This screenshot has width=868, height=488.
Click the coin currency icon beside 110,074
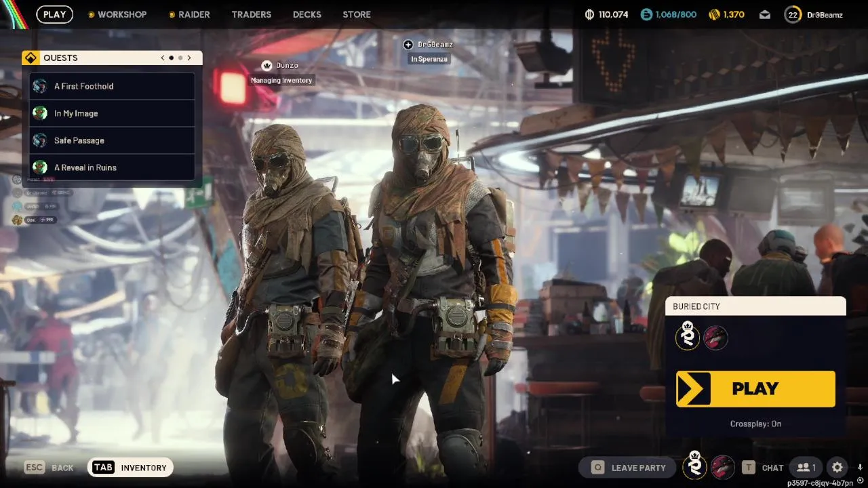coord(590,14)
